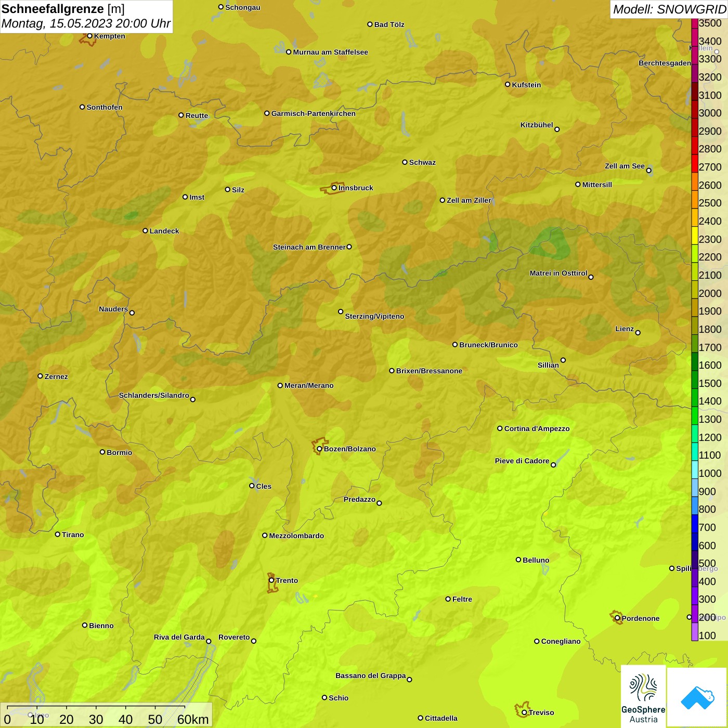Click the Kempten city marker
728x728 pixels.
[89, 36]
